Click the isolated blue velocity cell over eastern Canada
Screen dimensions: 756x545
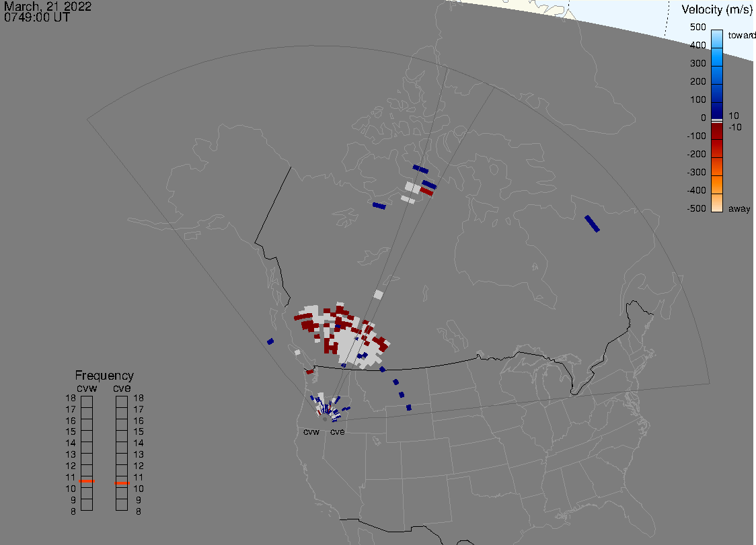592,224
